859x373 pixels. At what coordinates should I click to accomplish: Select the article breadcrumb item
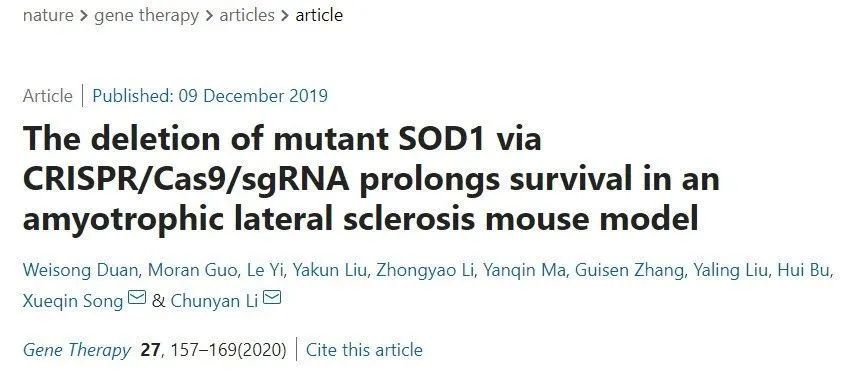(x=319, y=15)
